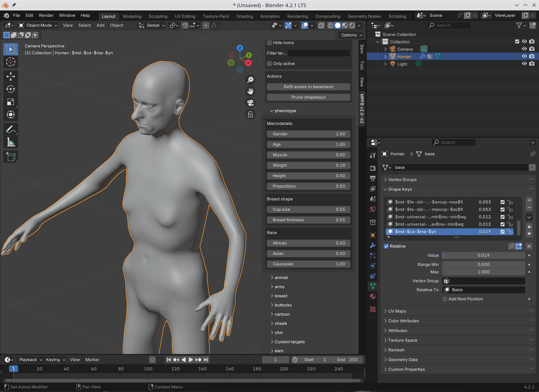Viewport: 539px width, 392px height.
Task: Choose the Transform tool
Action: 10,115
